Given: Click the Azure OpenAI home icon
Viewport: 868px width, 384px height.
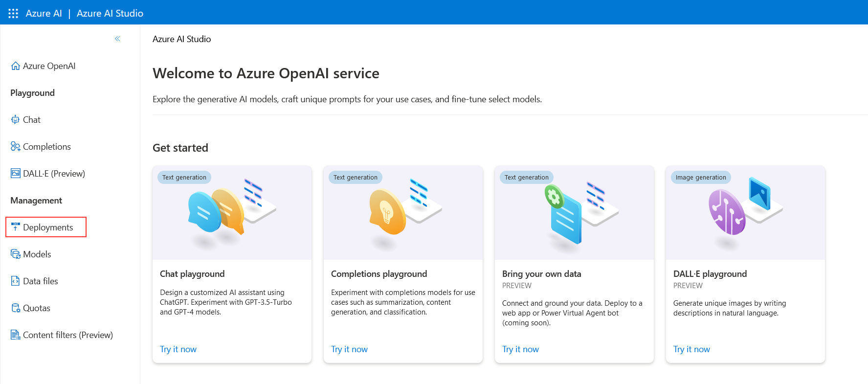Looking at the screenshot, I should 16,66.
